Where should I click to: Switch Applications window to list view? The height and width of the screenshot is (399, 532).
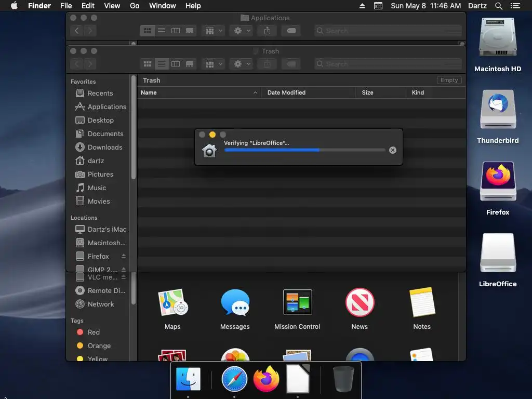pos(162,31)
